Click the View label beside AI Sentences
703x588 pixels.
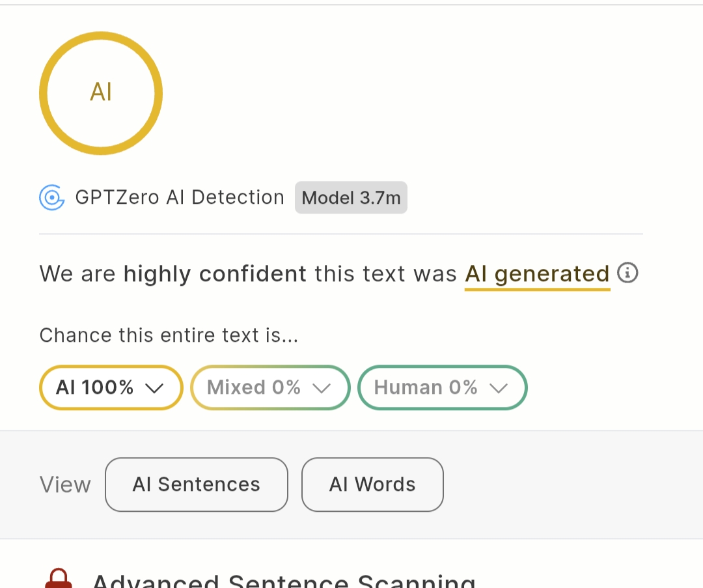click(65, 485)
